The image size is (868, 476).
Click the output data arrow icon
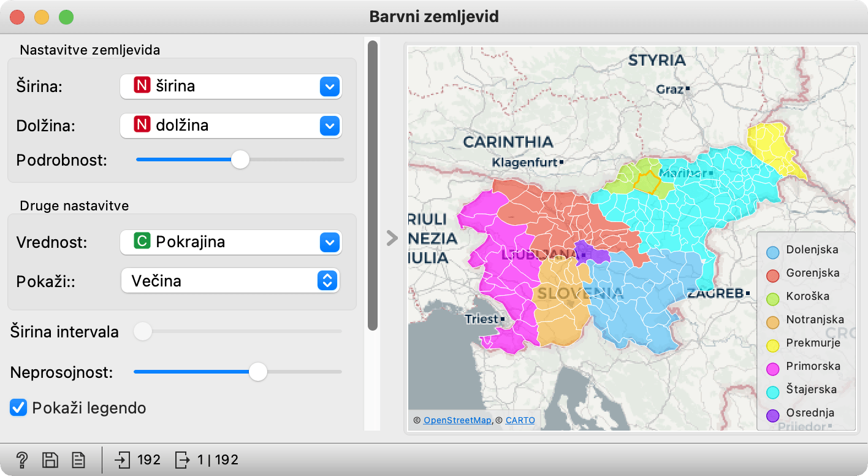183,459
